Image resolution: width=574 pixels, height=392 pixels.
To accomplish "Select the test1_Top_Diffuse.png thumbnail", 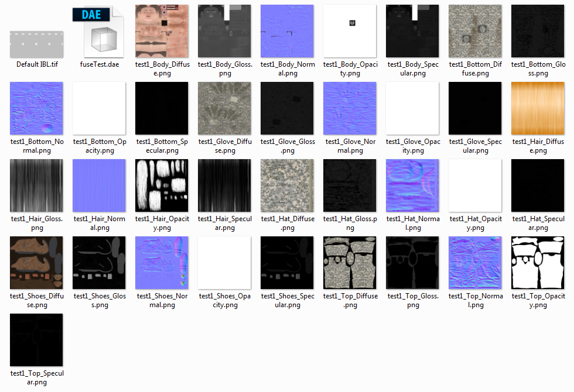I will click(x=350, y=263).
